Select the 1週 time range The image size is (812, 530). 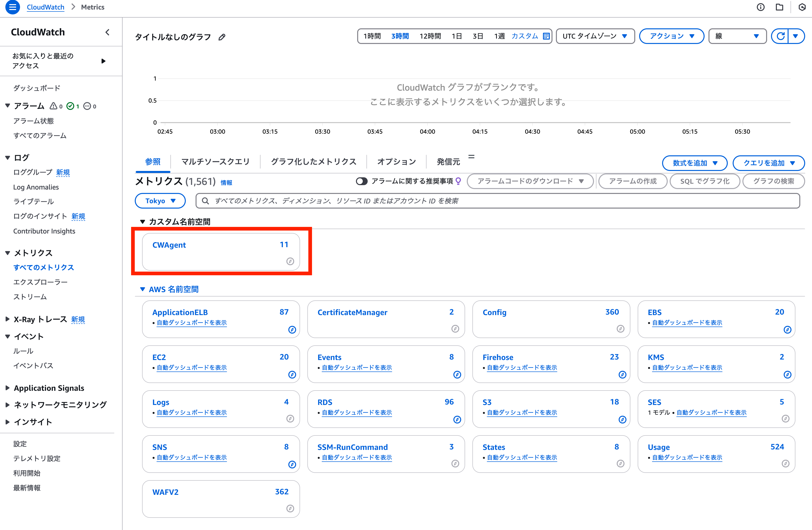(x=500, y=36)
